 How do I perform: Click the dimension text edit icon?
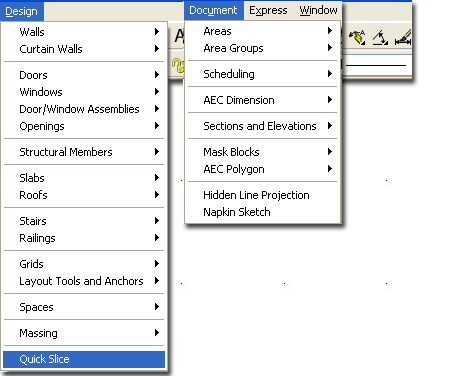pos(357,37)
